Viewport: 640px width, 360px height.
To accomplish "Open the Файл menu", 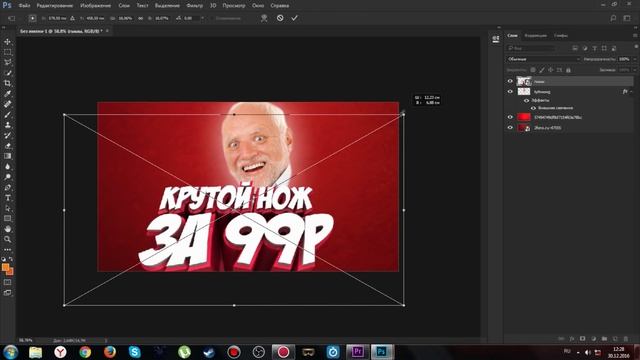I will pos(24,6).
